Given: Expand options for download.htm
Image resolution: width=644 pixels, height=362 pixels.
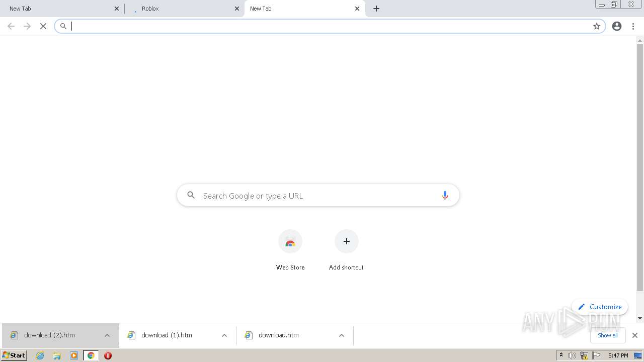Looking at the screenshot, I should (342, 335).
